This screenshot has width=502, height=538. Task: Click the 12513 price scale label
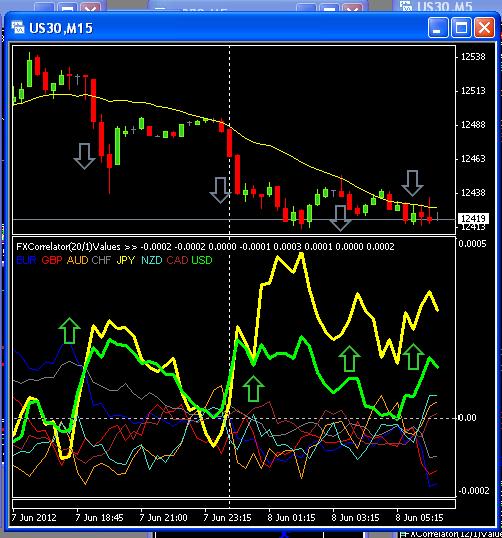point(473,91)
